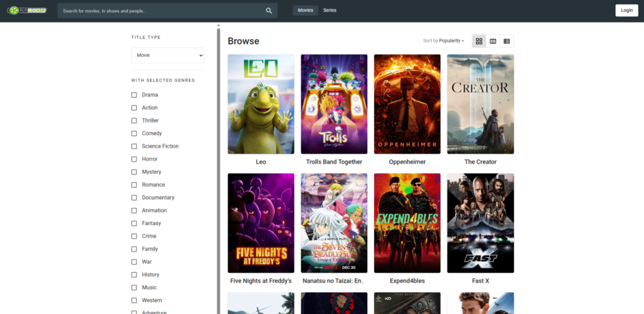Go to the Movies tab
644x314 pixels.
(306, 10)
